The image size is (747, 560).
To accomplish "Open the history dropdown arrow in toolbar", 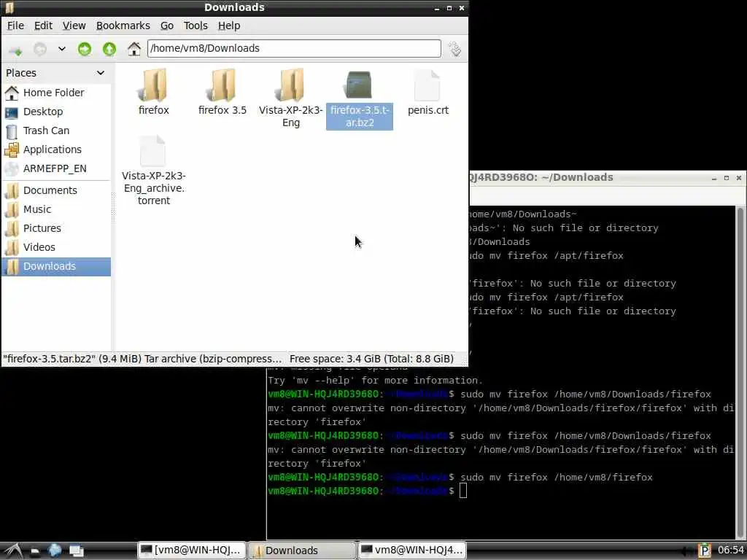I will [x=62, y=49].
